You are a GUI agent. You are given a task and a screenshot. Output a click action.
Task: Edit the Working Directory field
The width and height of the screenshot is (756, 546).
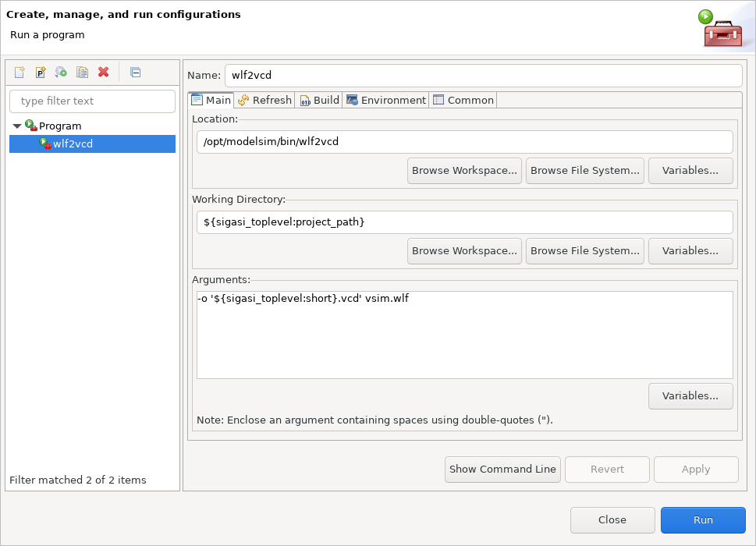coord(465,222)
